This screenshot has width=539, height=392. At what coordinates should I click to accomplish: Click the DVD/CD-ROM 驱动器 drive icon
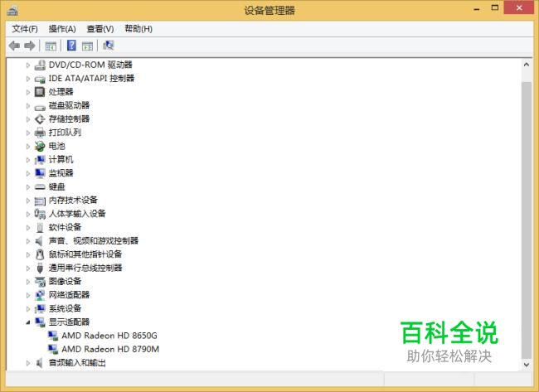point(40,65)
